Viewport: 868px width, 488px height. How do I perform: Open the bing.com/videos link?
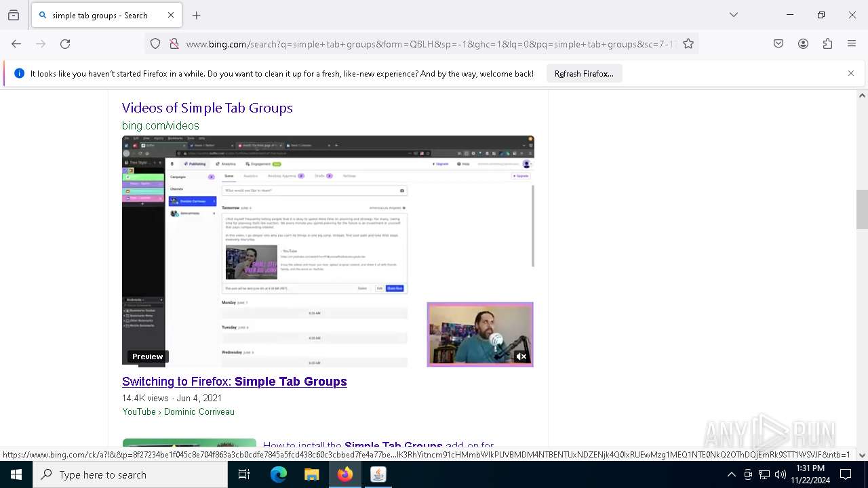coord(161,125)
